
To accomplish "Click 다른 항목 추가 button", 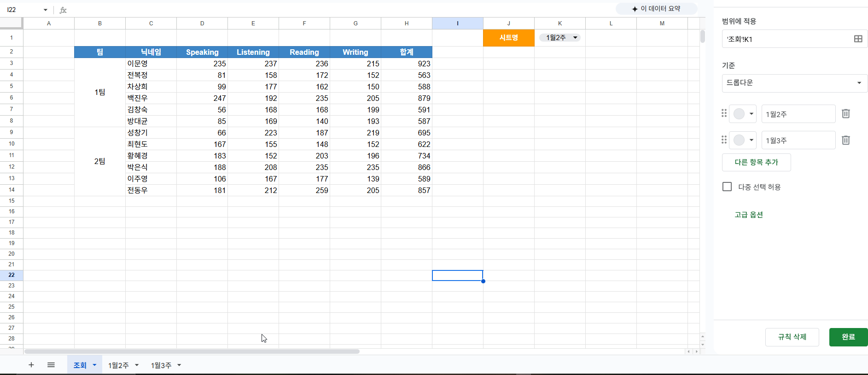I will coord(756,162).
